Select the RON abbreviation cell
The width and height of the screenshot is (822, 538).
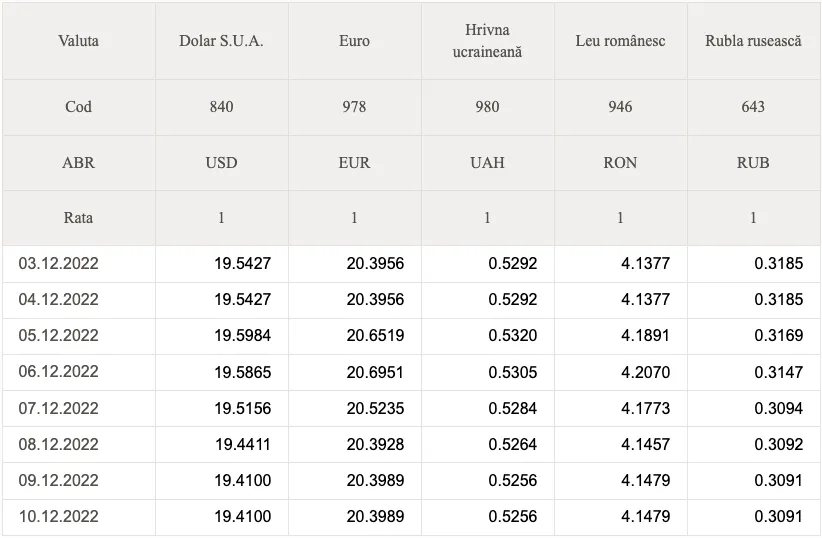point(620,163)
